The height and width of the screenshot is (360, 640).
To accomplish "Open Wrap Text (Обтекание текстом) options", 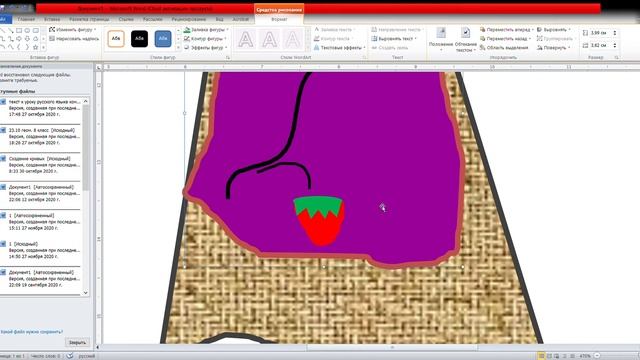I will 466,39.
